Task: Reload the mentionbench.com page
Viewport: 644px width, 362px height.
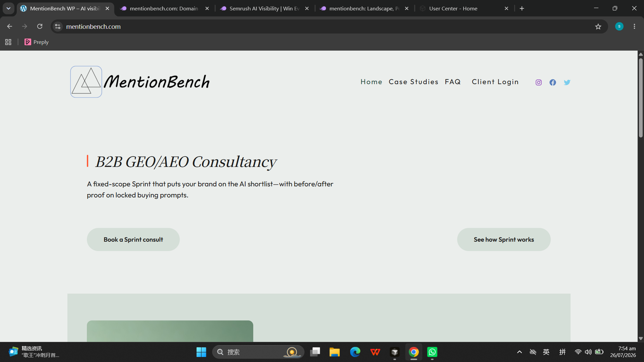Action: pyautogui.click(x=40, y=26)
